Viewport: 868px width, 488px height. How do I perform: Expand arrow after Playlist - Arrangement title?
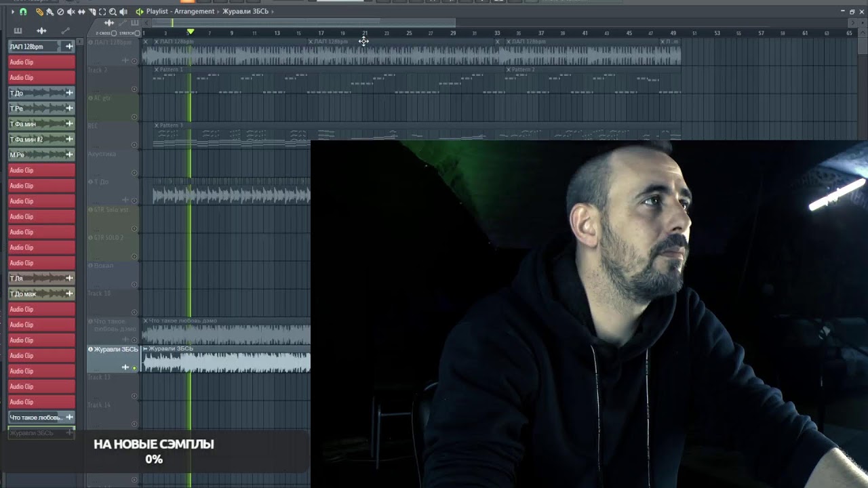coord(218,12)
